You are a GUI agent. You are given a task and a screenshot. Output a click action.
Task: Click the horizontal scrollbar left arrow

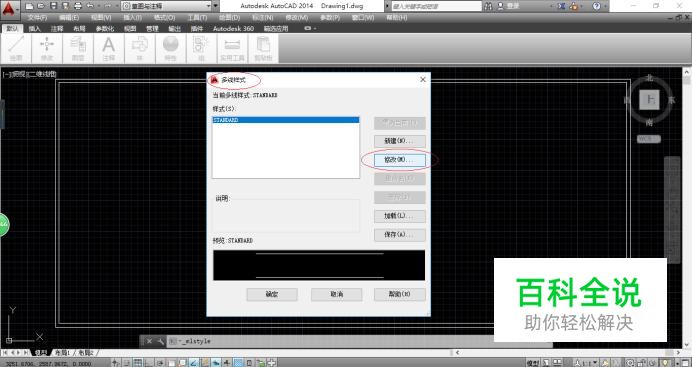[457, 352]
